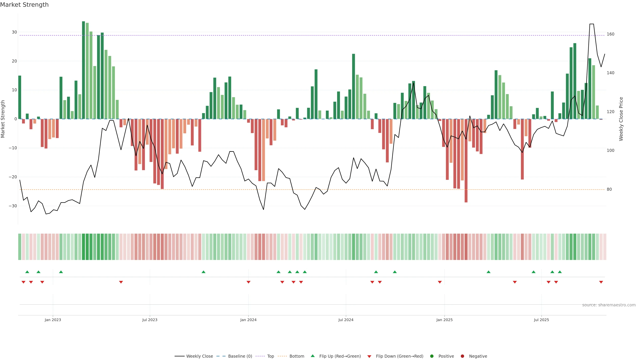Click the rightmost red flip-down marker
The height and width of the screenshot is (362, 644).
tap(601, 282)
